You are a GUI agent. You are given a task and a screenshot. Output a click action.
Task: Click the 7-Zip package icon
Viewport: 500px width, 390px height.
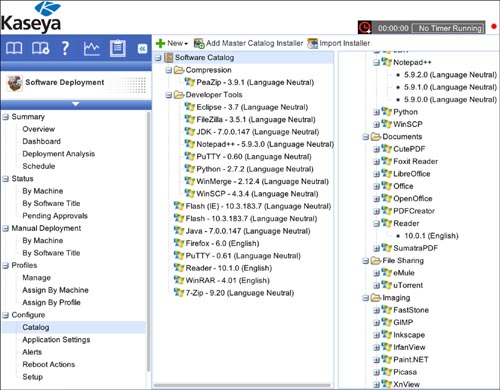179,293
